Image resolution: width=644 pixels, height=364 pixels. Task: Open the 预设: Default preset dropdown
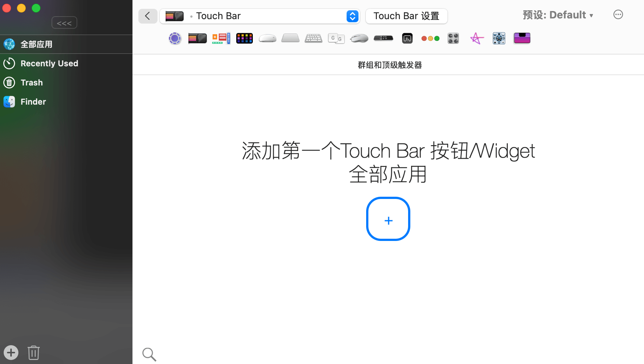(x=558, y=15)
